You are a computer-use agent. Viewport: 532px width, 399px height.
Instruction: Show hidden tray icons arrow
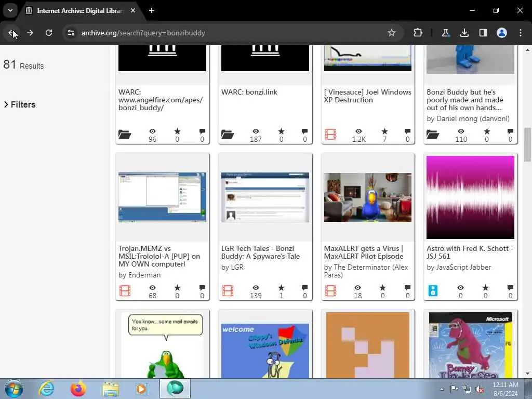[x=442, y=389]
